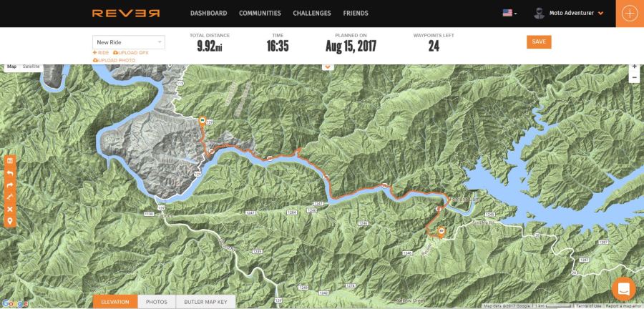This screenshot has width=644, height=309.
Task: Click the undo arrow in the map toolbar
Action: (x=10, y=173)
